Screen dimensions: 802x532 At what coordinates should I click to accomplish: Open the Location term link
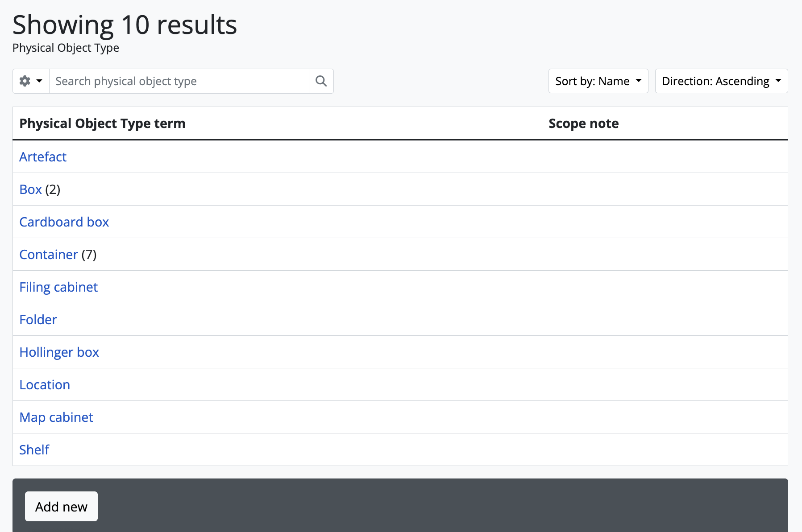pos(45,385)
